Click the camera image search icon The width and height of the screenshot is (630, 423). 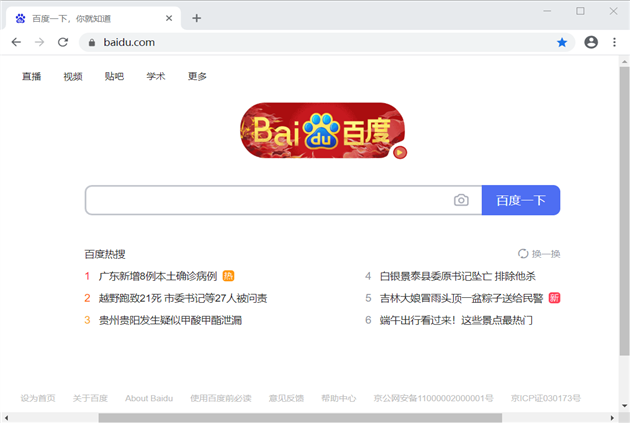461,200
